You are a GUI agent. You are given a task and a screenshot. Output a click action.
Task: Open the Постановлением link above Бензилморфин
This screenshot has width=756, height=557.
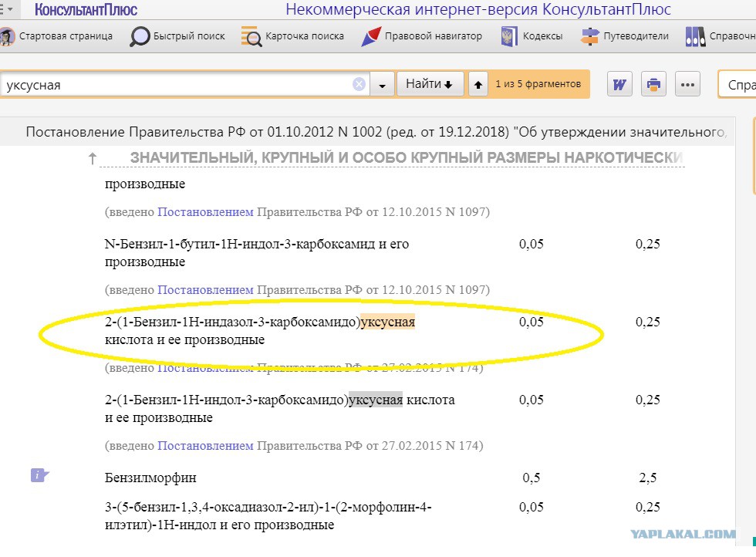tap(205, 446)
